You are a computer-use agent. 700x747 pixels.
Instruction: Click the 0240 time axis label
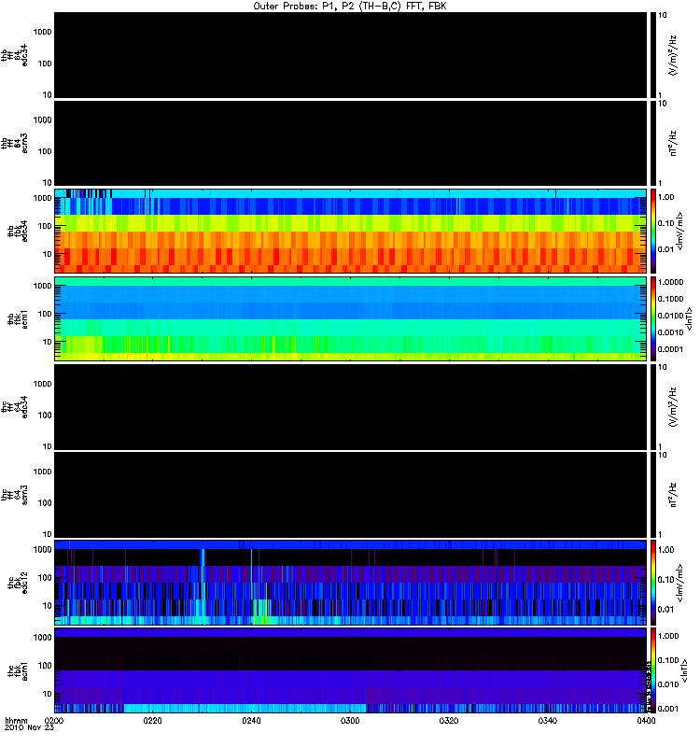click(x=251, y=720)
